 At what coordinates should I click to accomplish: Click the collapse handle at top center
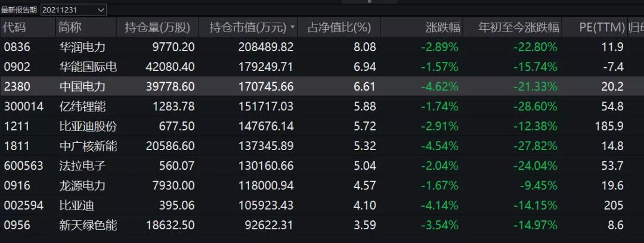(x=369, y=2)
